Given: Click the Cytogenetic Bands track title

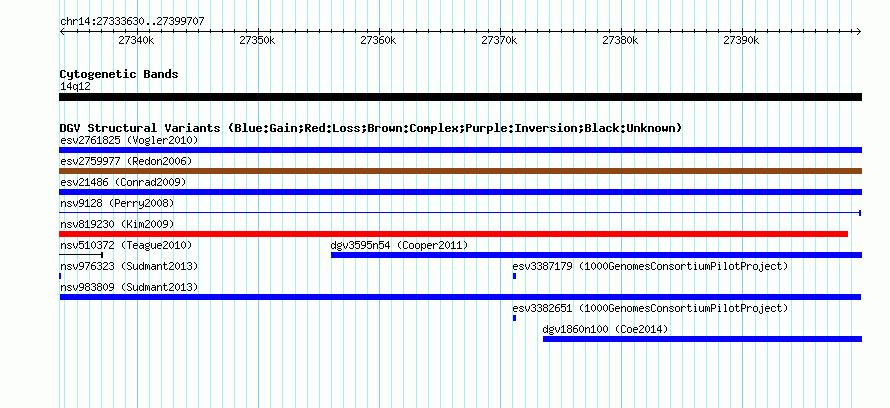Looking at the screenshot, I should 119,74.
